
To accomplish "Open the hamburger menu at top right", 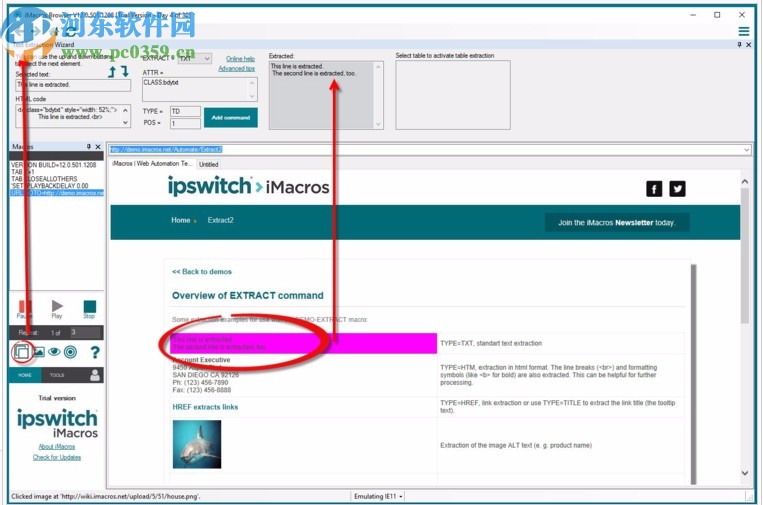I will point(744,31).
